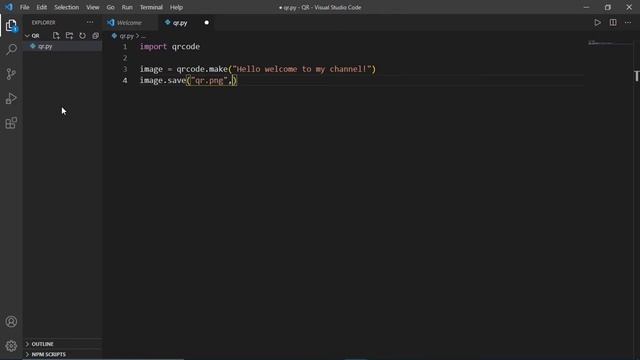Open the Edit menu

click(x=42, y=7)
